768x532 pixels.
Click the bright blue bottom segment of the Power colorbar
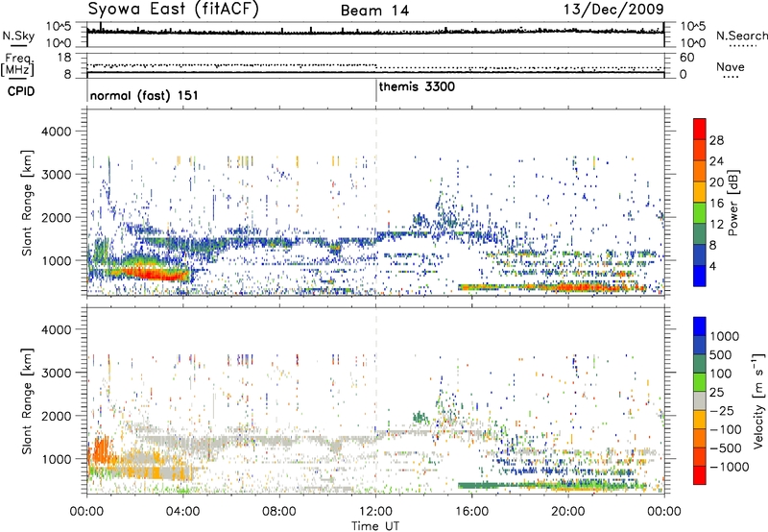click(x=700, y=276)
